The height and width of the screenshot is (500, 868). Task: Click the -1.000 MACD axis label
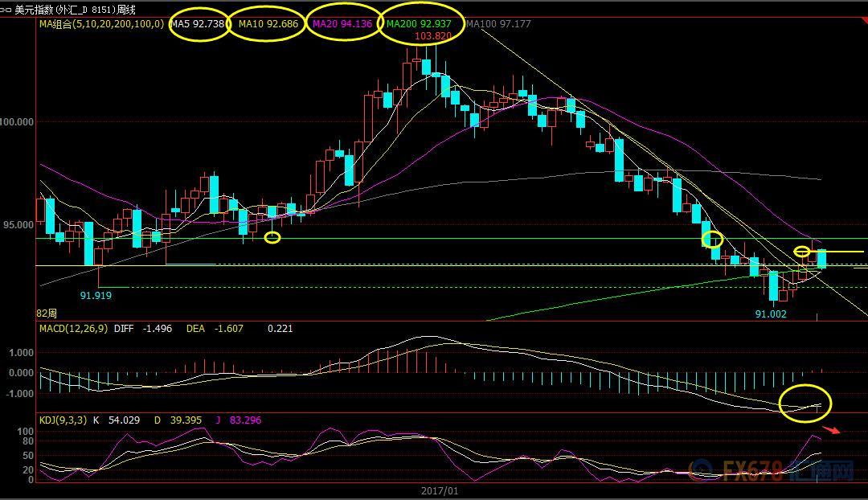tap(19, 394)
